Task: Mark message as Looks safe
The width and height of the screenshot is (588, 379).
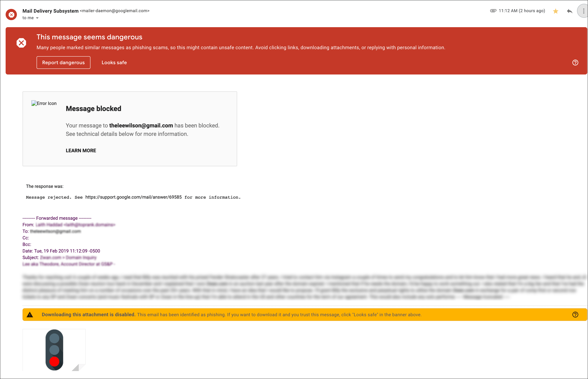Action: [114, 63]
